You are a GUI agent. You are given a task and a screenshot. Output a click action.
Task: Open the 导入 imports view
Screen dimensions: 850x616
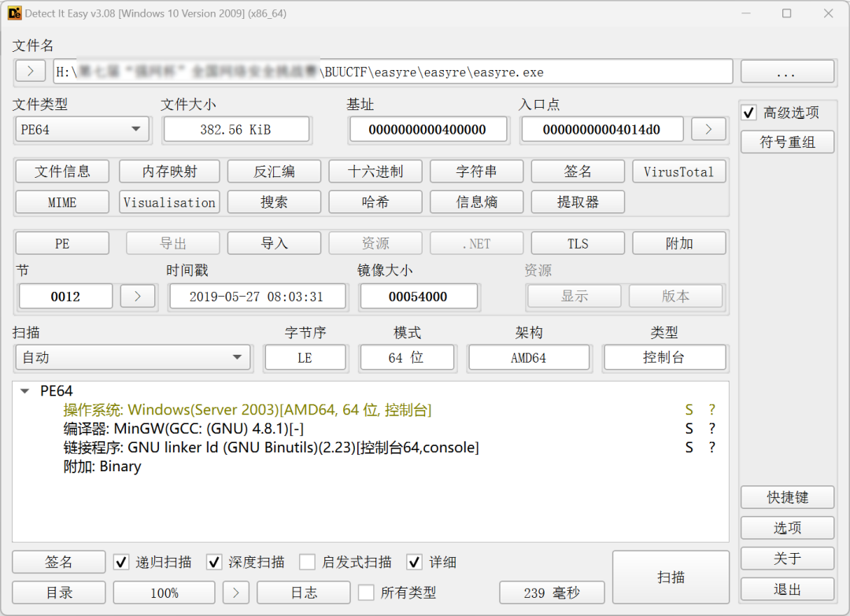274,243
